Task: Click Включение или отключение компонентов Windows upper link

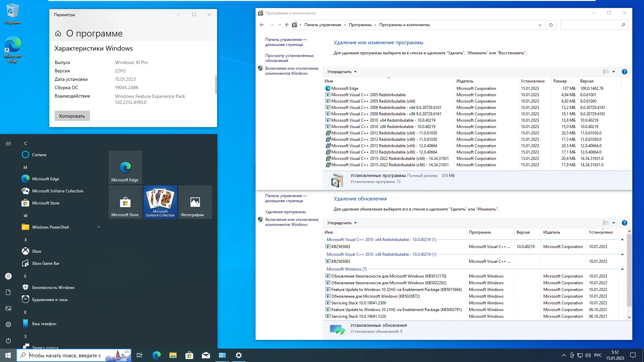Action: [291, 71]
